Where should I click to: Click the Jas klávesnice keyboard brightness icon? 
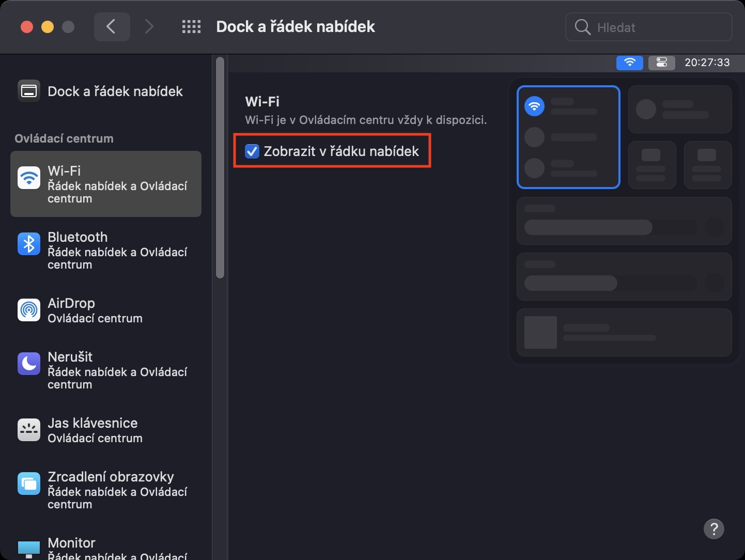click(x=29, y=430)
